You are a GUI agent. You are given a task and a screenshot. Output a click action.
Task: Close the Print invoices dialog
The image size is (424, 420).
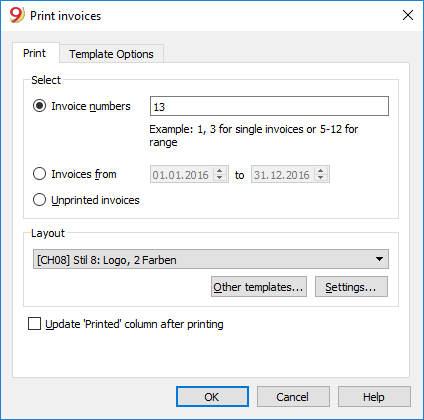(x=408, y=15)
